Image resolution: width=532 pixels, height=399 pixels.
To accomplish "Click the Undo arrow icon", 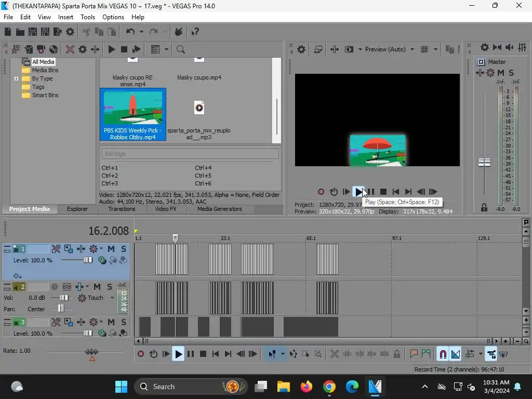I will tap(130, 32).
